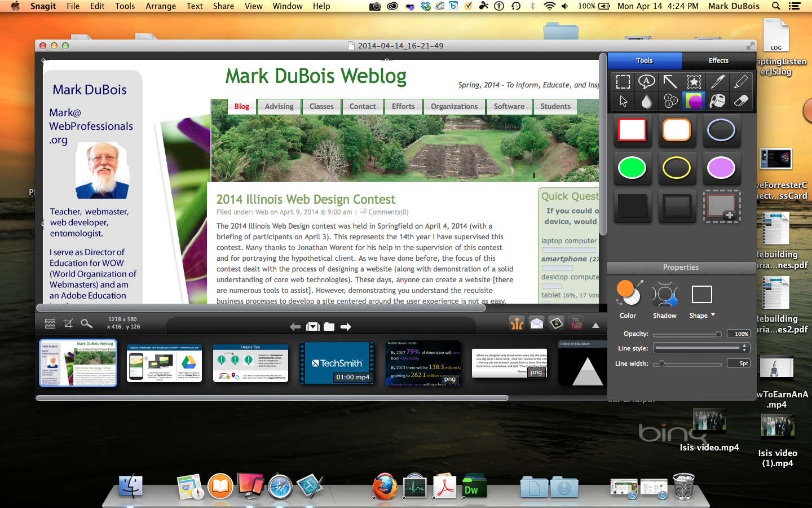Image resolution: width=812 pixels, height=508 pixels.
Task: Select the Helpful Tips tray thumbnail
Action: (x=250, y=363)
